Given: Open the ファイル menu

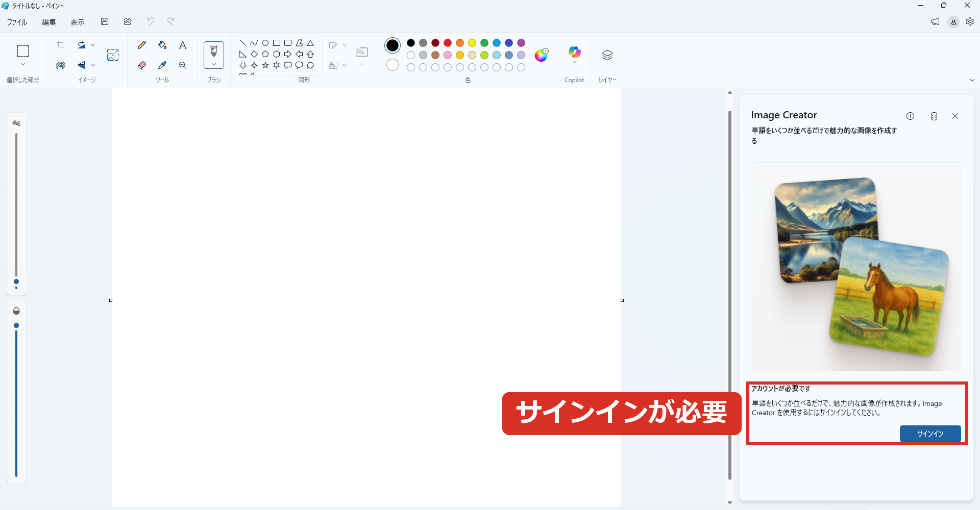Looking at the screenshot, I should coord(17,22).
